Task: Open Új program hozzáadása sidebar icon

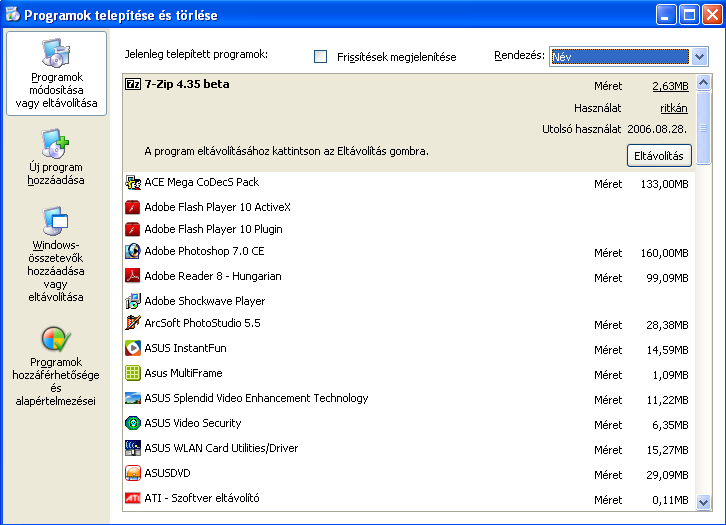Action: coord(56,144)
